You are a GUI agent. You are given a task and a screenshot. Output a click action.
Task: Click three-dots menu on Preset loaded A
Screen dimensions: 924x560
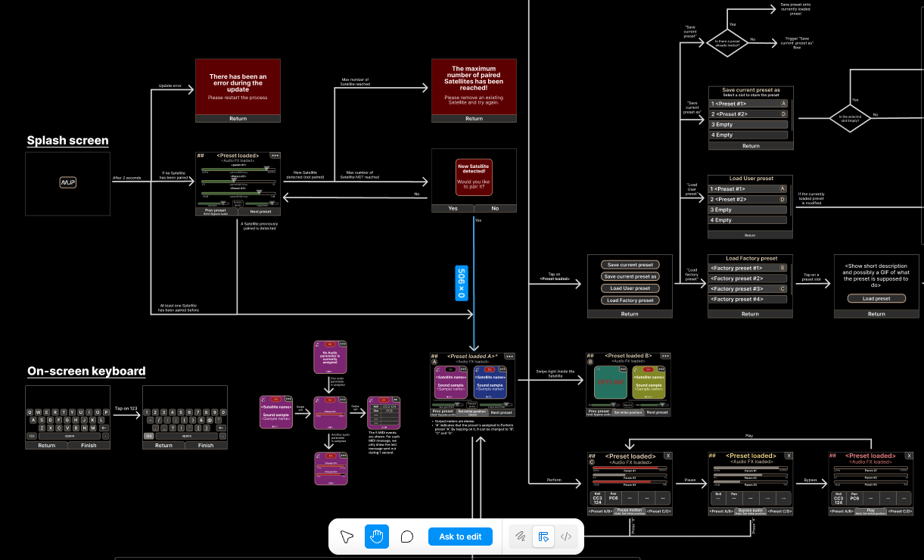click(509, 356)
